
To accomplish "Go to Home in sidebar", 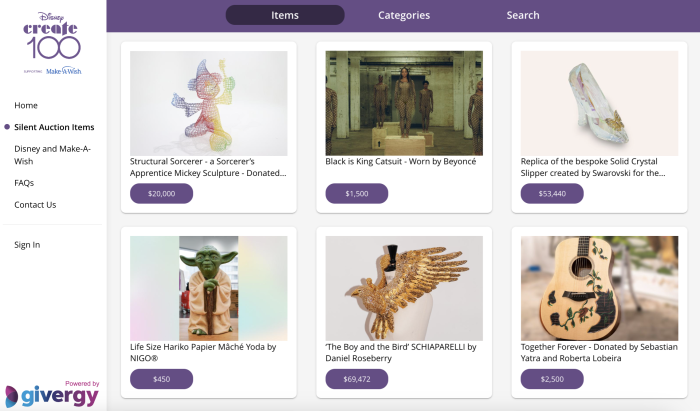I will pyautogui.click(x=26, y=105).
